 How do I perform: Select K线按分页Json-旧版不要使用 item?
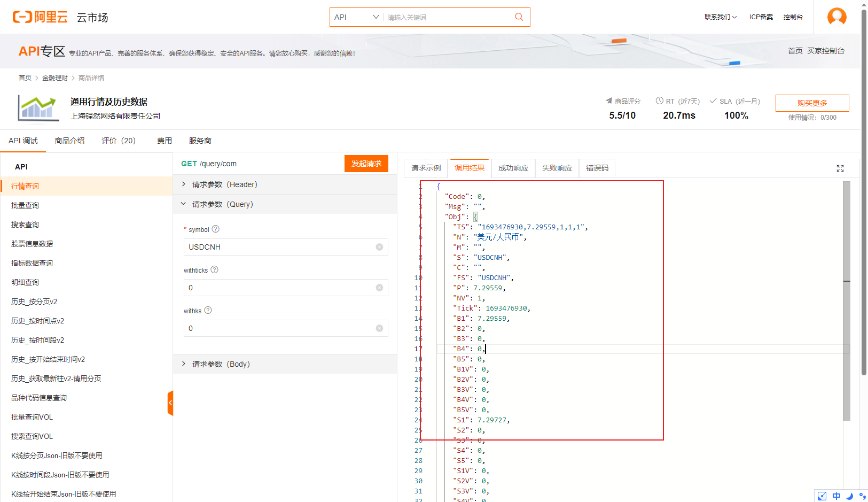pos(86,455)
